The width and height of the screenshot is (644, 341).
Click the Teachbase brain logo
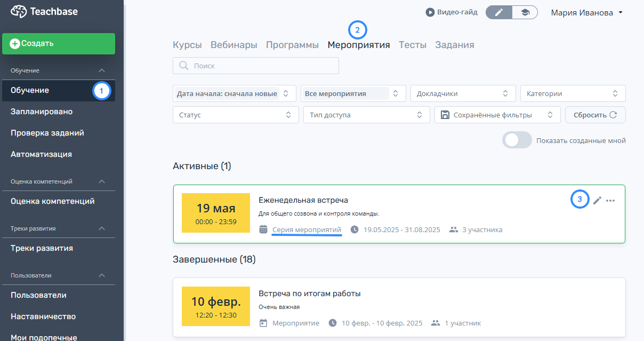tap(19, 11)
